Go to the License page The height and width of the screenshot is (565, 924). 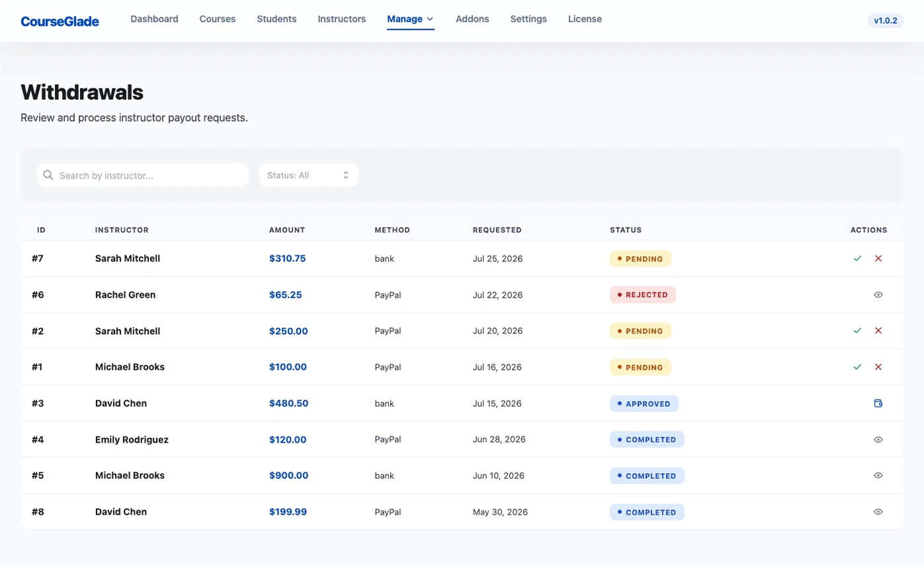585,19
